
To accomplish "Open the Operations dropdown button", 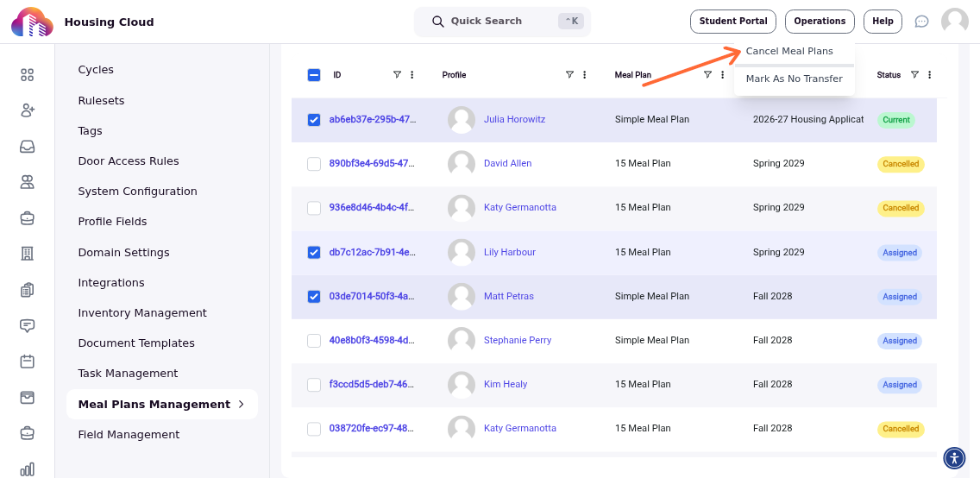I will click(x=820, y=22).
